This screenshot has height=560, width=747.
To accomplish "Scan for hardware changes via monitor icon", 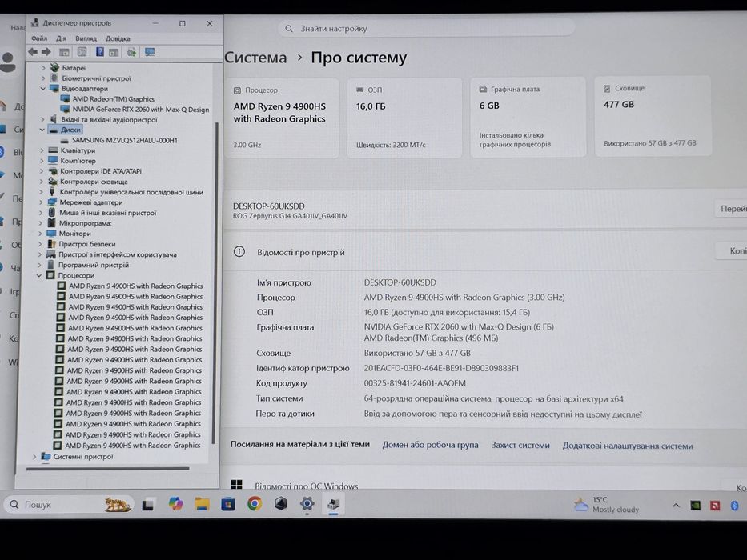I will click(150, 52).
